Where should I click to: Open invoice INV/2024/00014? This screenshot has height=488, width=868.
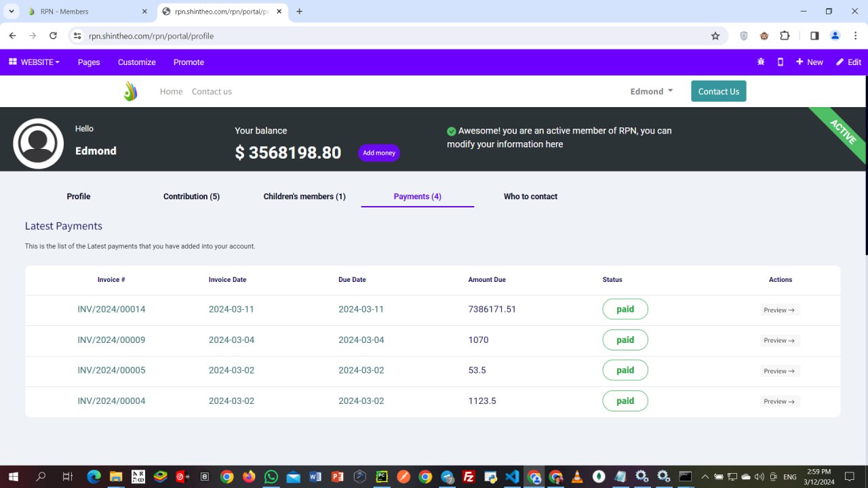111,309
